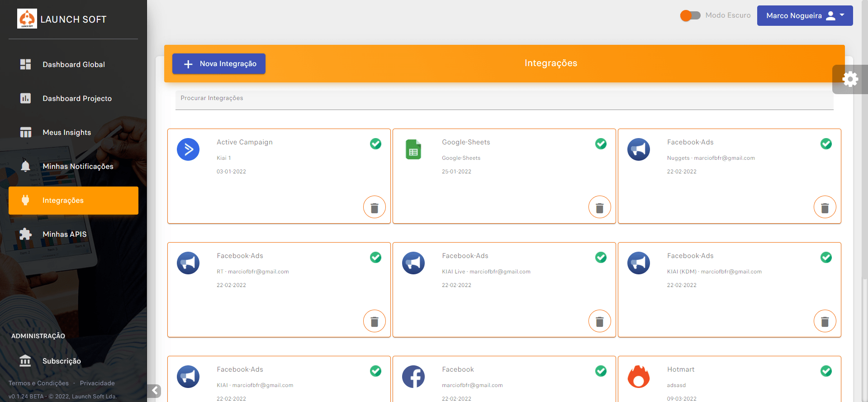868x402 pixels.
Task: Click the Minhas APIS puzzle icon
Action: pos(25,234)
